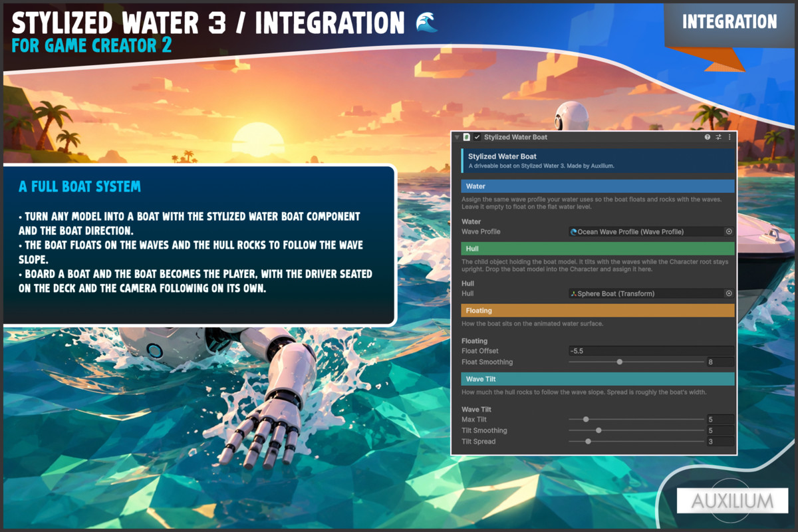
Task: Open the Wave Profile object picker
Action: 729,231
